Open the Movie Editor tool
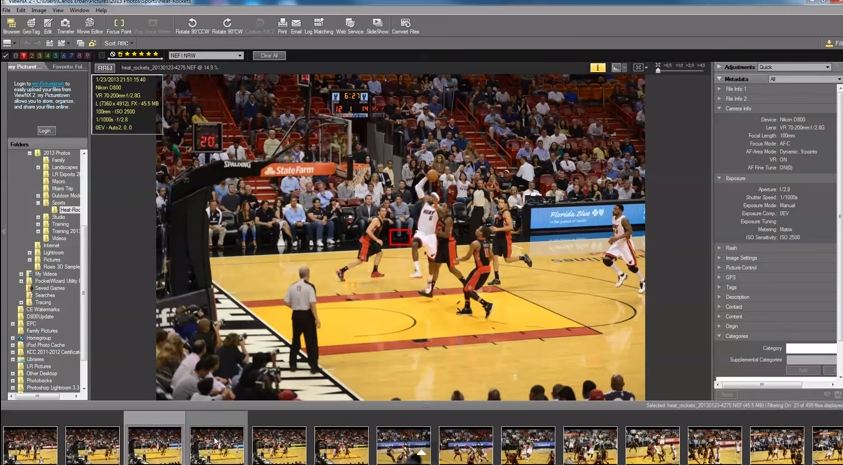Viewport: 843px width, 465px height. click(90, 25)
